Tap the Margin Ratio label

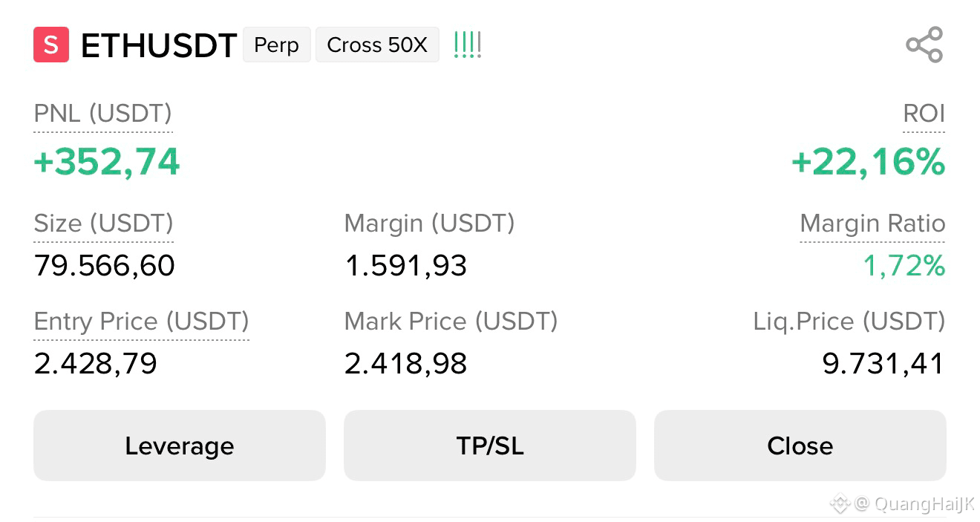pos(872,224)
